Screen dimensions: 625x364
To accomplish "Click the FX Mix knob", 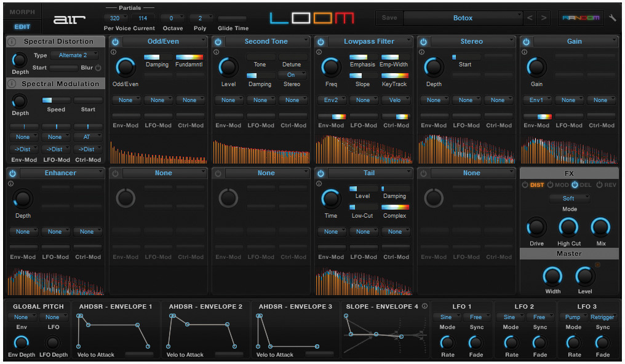I will click(x=600, y=228).
